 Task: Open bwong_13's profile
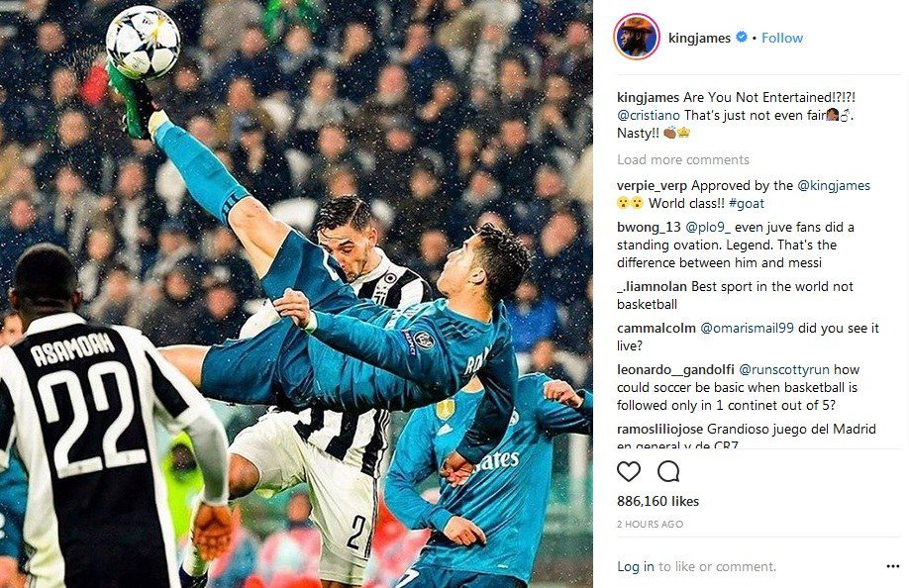pos(650,227)
